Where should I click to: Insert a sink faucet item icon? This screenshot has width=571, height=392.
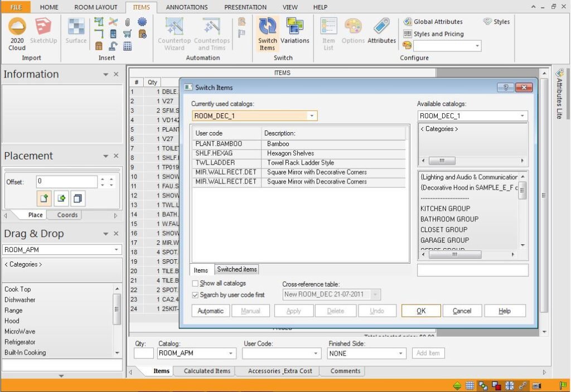coord(113,46)
